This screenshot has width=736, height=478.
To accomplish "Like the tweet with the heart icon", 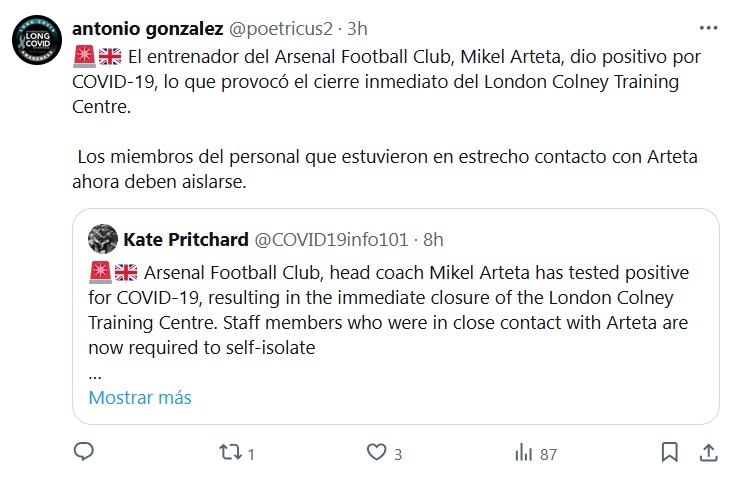I will point(375,452).
